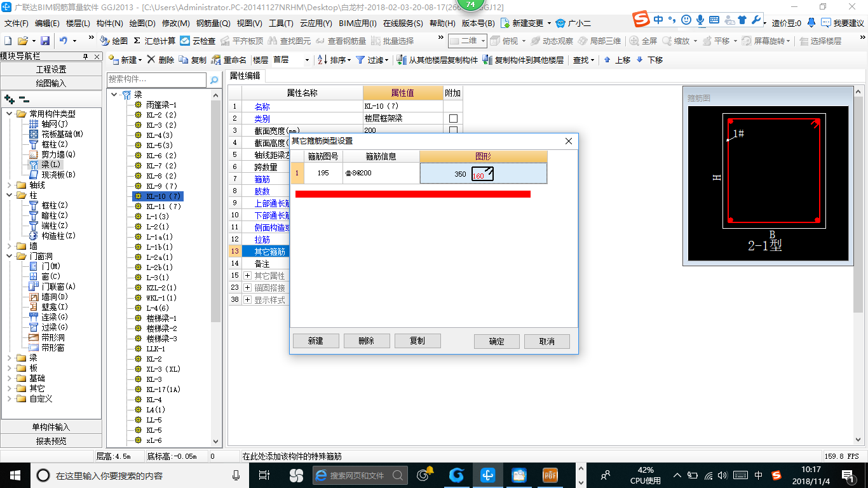Screen dimensions: 868x488
Task: Select KL-11 (7) in the beam list
Action: click(164, 207)
